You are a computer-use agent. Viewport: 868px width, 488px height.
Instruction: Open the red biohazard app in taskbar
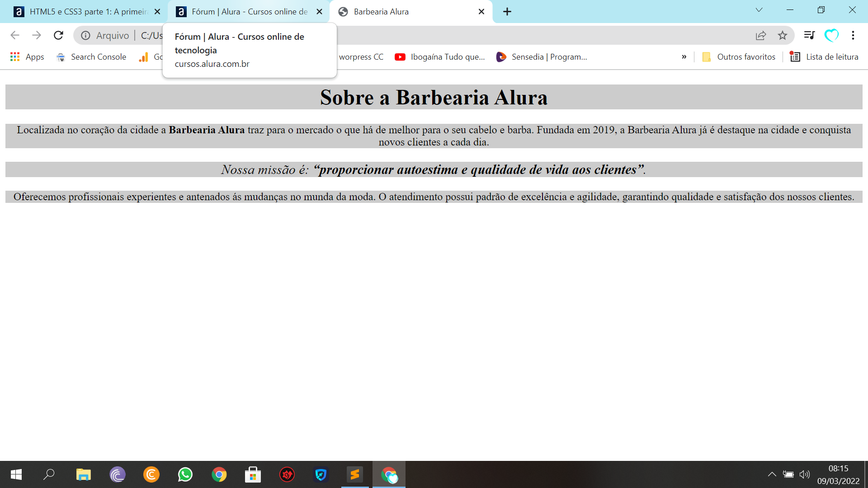(x=287, y=474)
